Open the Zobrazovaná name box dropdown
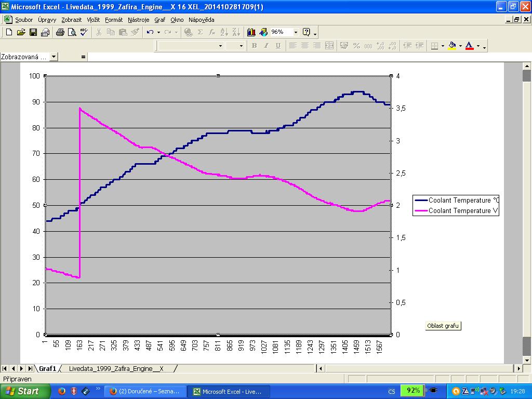Viewport: 532px width, 399px height. tap(54, 57)
